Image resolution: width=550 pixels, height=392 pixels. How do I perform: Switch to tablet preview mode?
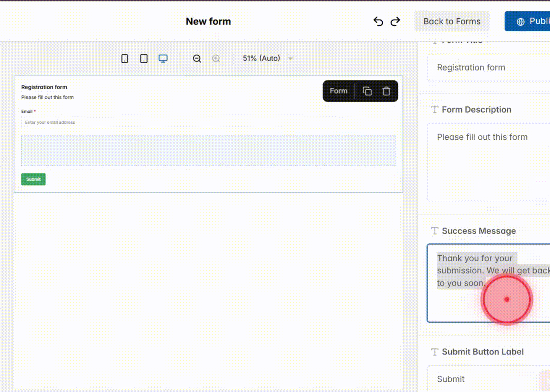coord(144,58)
